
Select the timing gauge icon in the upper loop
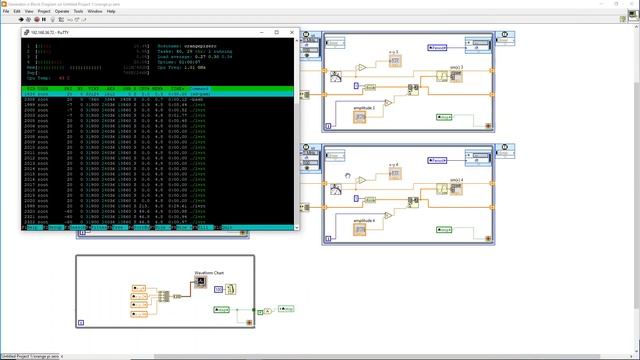pyautogui.click(x=336, y=76)
